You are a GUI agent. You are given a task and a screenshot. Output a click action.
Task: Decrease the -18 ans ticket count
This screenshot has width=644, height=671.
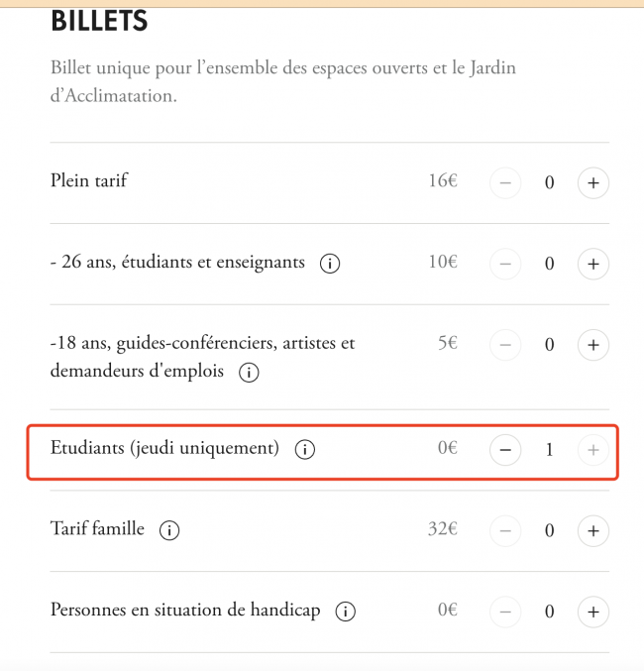pos(505,345)
